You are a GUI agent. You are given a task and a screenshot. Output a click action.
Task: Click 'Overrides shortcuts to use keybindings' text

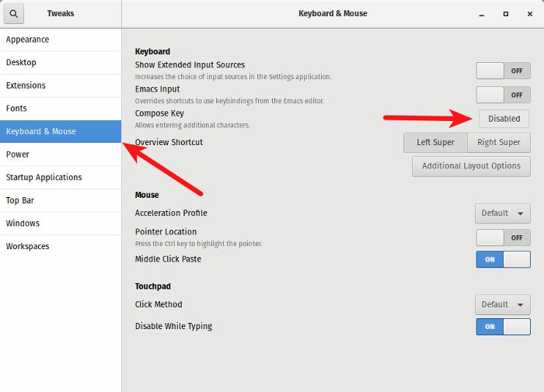(x=229, y=101)
